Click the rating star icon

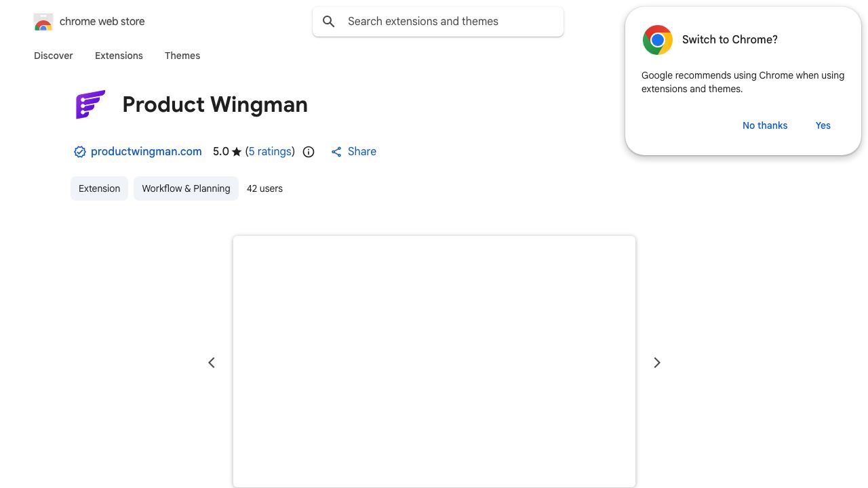pyautogui.click(x=237, y=152)
